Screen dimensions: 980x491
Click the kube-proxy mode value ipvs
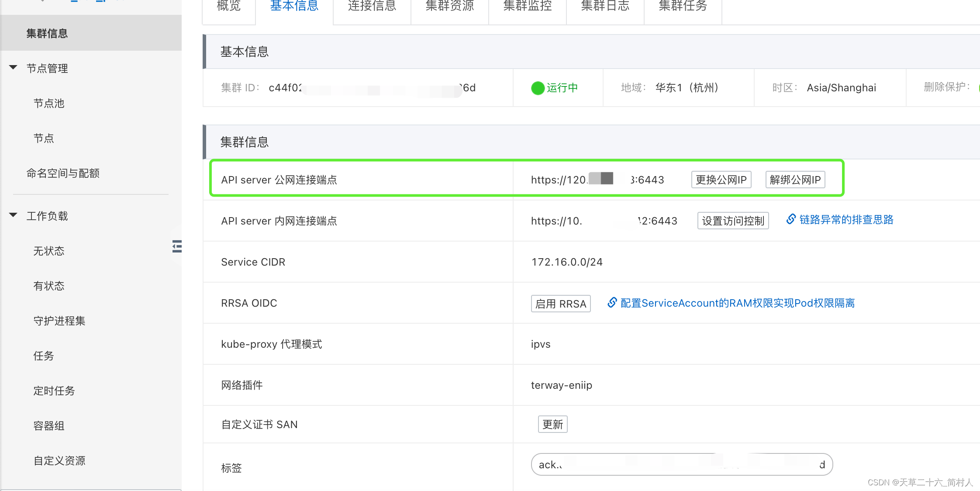541,344
